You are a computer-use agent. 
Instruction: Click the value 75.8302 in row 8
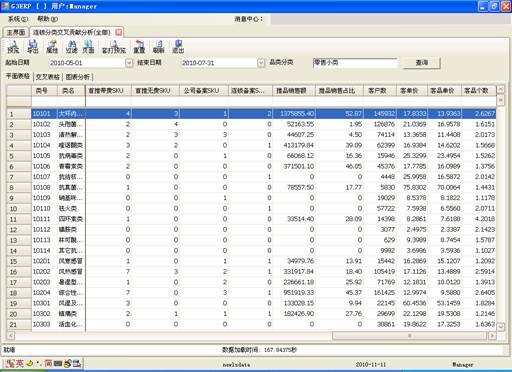click(x=412, y=187)
